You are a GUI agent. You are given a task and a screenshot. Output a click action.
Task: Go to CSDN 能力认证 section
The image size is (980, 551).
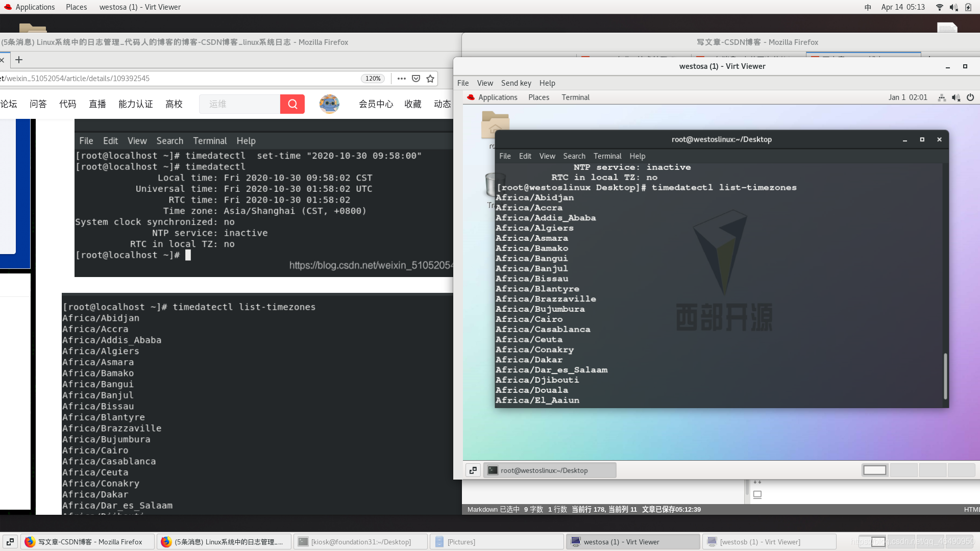[136, 104]
